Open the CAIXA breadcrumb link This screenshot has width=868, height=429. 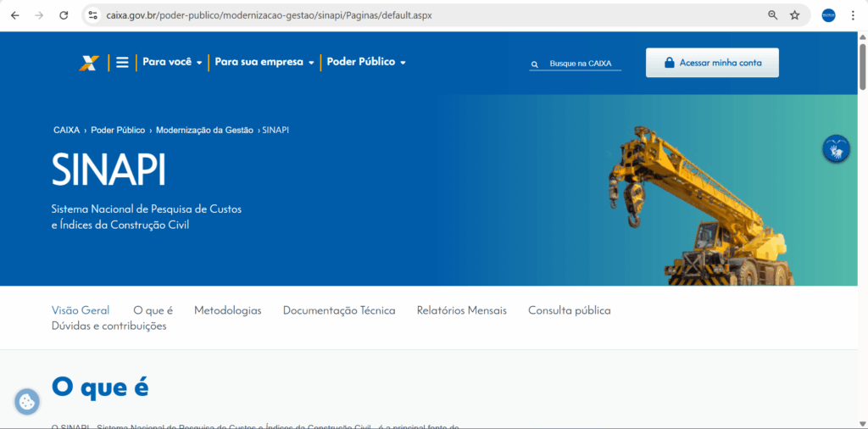pos(66,130)
